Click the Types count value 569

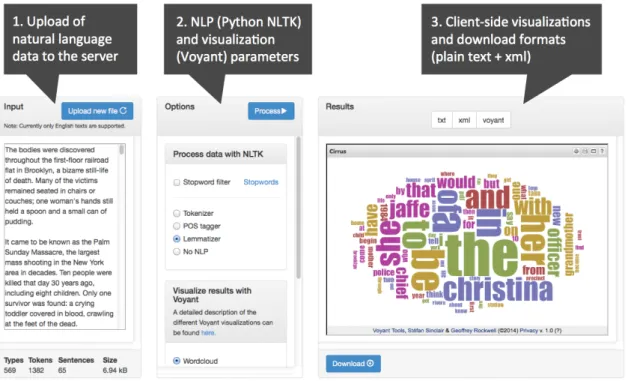point(10,370)
